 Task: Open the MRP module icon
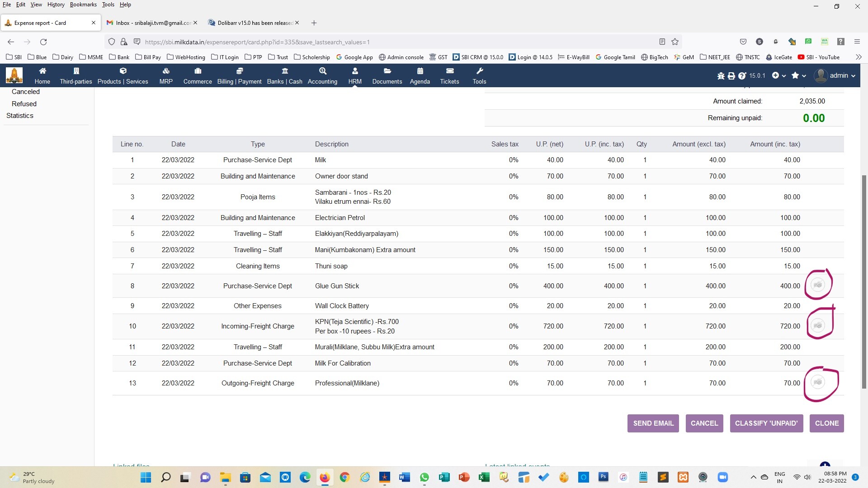pos(166,71)
